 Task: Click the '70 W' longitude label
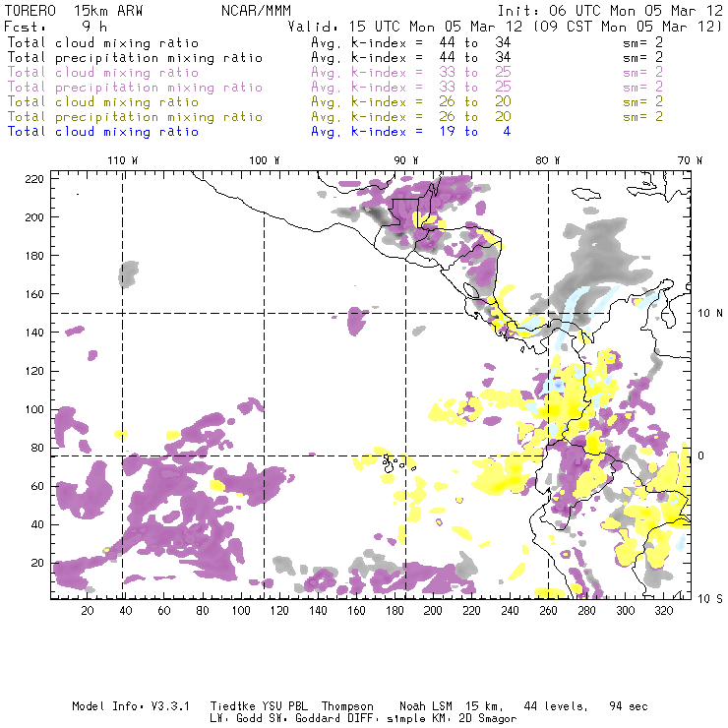tap(690, 160)
